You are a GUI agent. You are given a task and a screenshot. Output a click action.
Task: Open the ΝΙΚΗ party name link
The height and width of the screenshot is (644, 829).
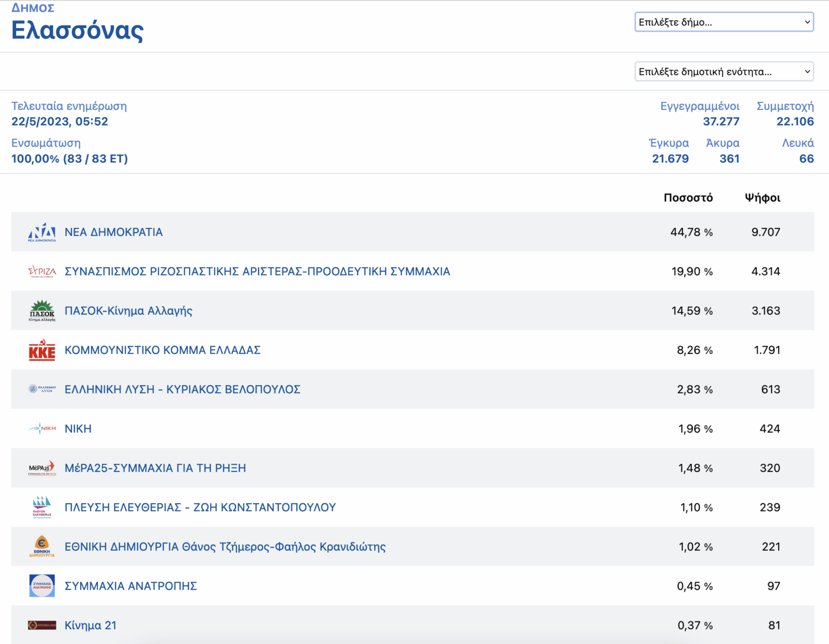[78, 428]
